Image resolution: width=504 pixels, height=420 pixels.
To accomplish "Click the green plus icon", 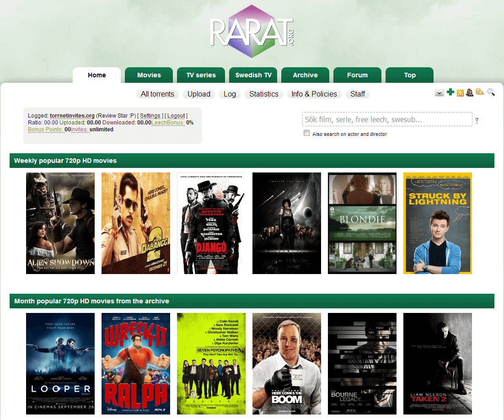I will tap(450, 92).
